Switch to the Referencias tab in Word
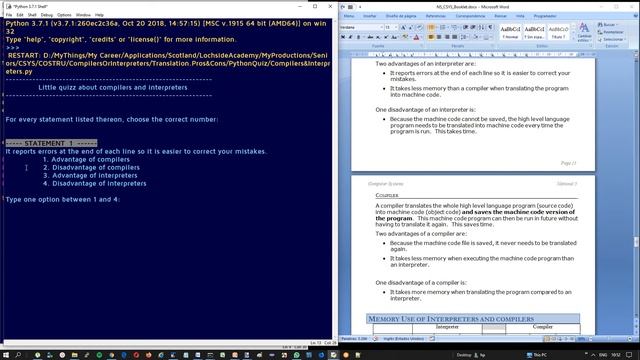Image resolution: width=640 pixels, height=360 pixels. pos(436,16)
